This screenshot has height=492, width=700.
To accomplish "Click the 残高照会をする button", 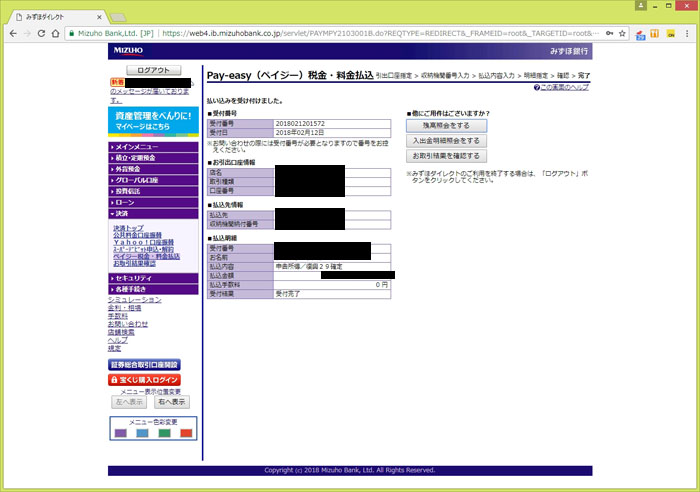I will coord(446,125).
